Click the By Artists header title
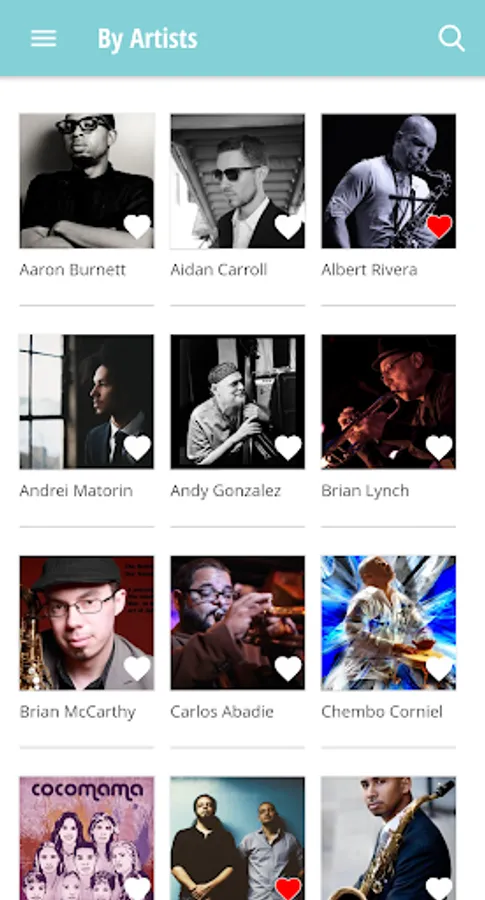The width and height of the screenshot is (485, 900). 148,39
